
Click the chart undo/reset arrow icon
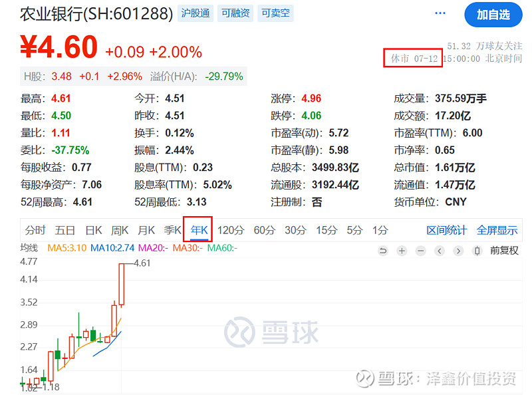coord(383,251)
